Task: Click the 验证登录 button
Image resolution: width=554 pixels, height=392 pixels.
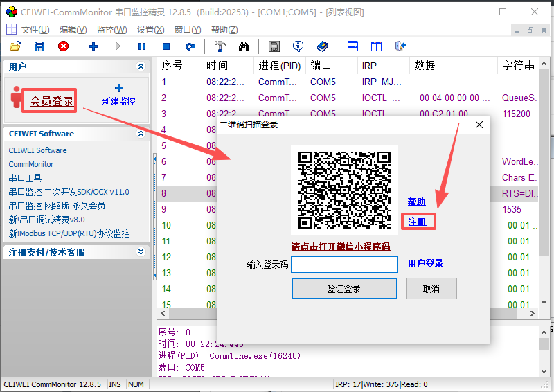Action: [x=344, y=289]
